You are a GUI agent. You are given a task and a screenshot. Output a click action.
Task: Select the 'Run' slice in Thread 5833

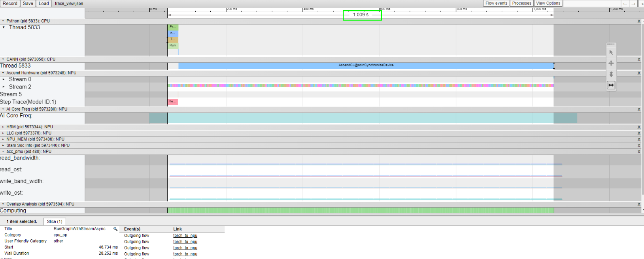click(x=173, y=45)
